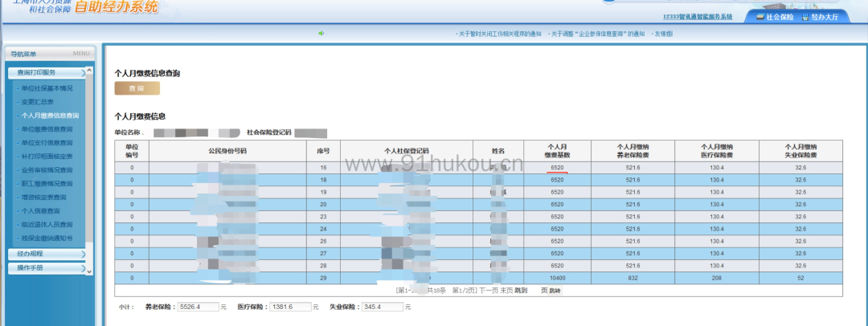Click the green speaker announcement icon

coord(321,34)
